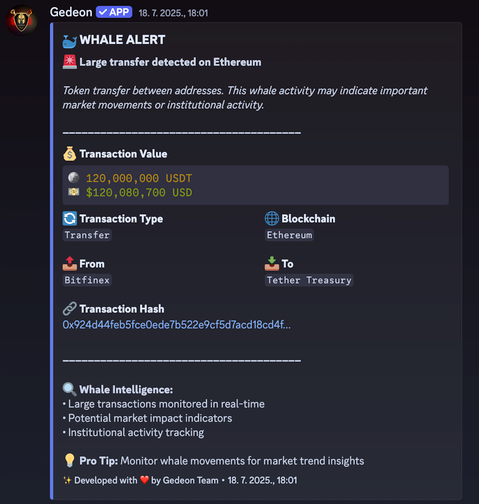
Task: Click the red siren emoji icon
Action: (70, 62)
